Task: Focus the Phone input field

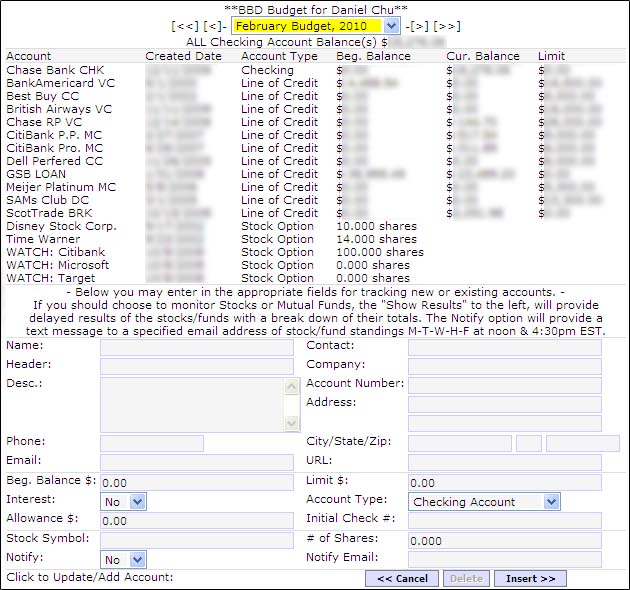Action: 152,443
